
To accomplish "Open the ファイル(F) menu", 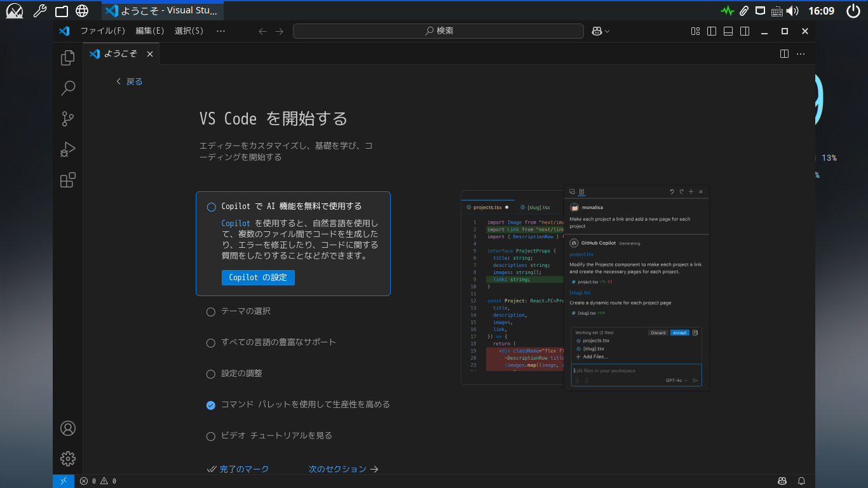I will pyautogui.click(x=102, y=31).
